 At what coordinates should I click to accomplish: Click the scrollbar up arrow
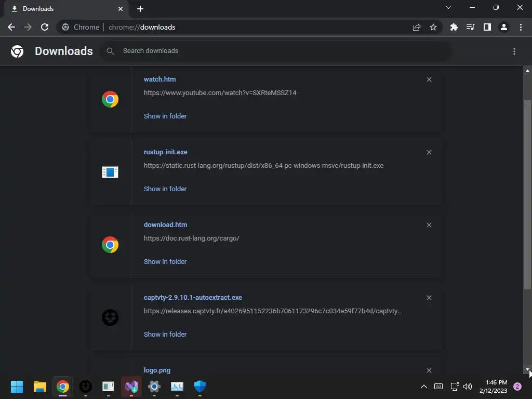pyautogui.click(x=527, y=71)
